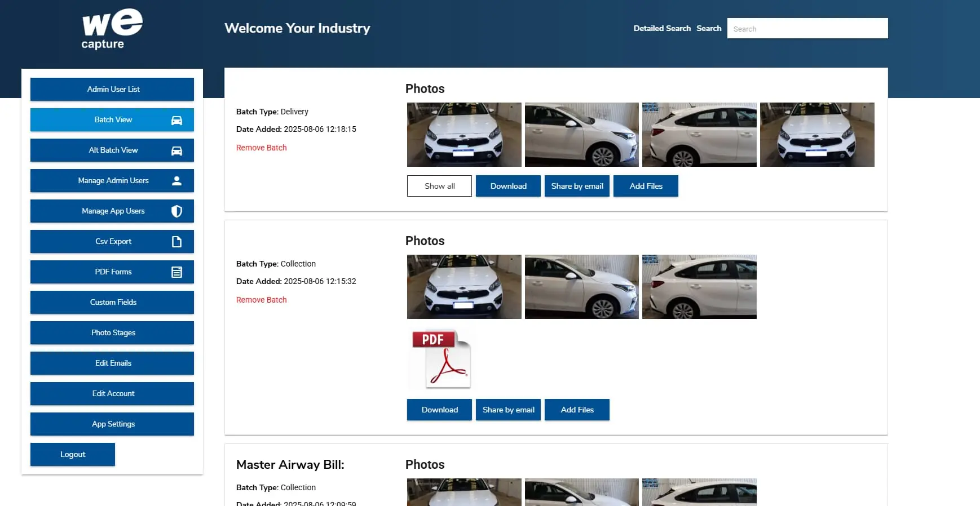The width and height of the screenshot is (980, 506).
Task: Share the Delivery batch by email
Action: [x=577, y=186]
